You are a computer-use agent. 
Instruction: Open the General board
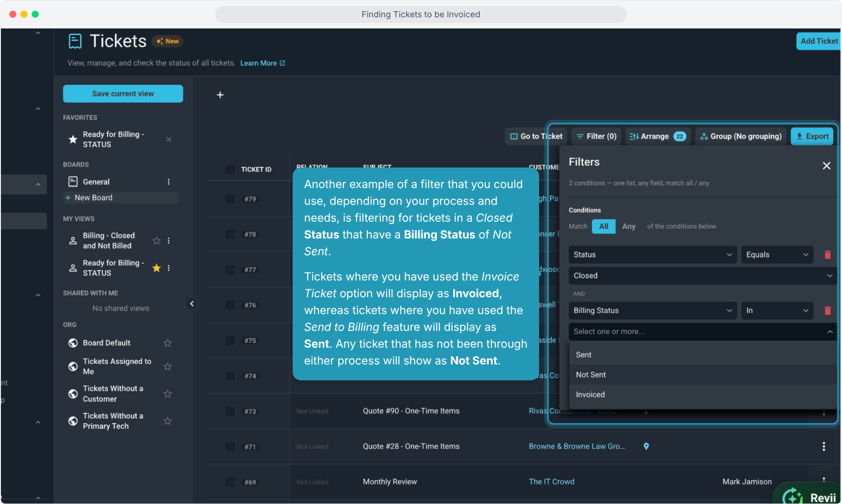coord(96,182)
